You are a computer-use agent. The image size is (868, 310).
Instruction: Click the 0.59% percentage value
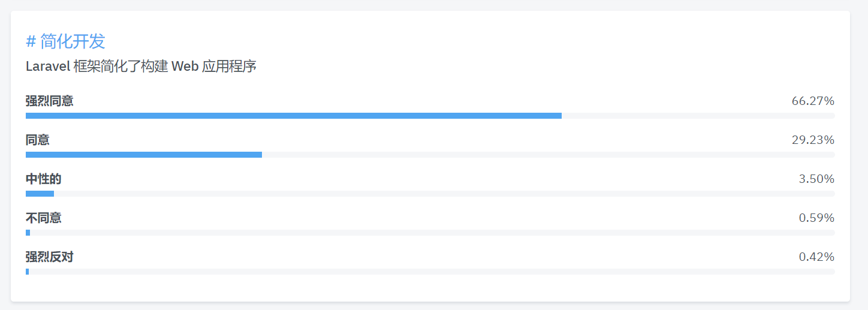click(x=816, y=218)
